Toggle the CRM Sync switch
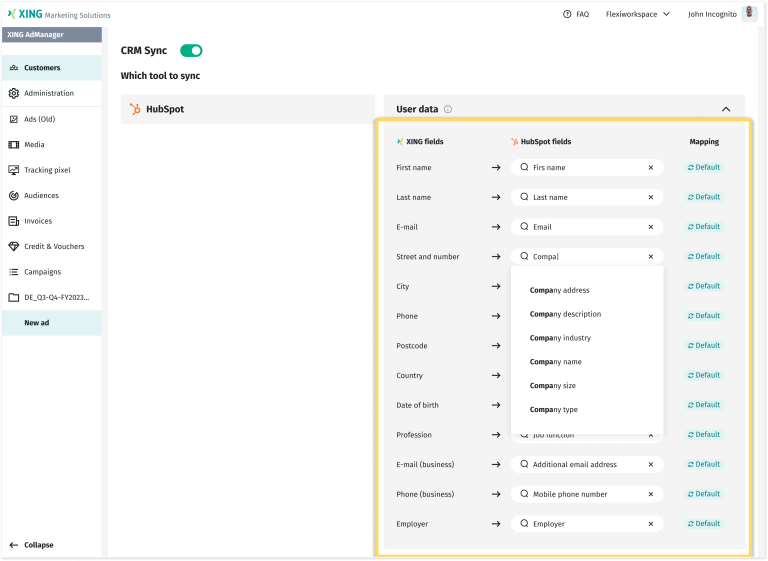 click(191, 50)
